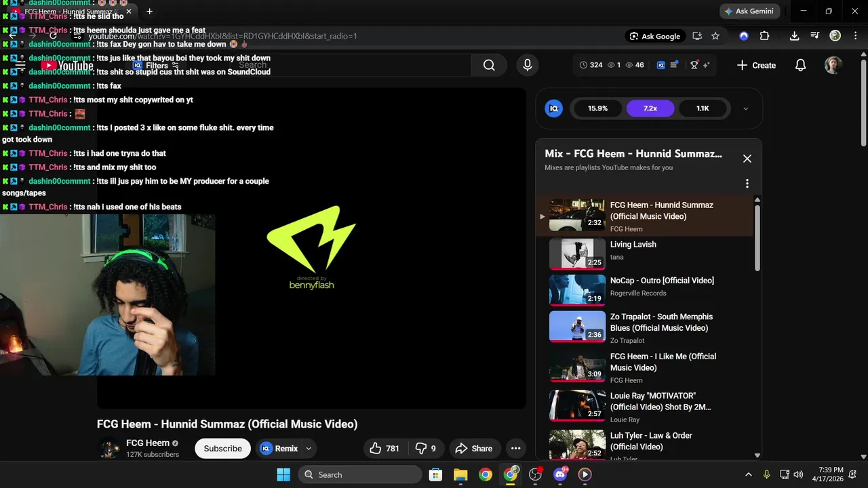Share the video
This screenshot has width=868, height=488.
coord(473,449)
